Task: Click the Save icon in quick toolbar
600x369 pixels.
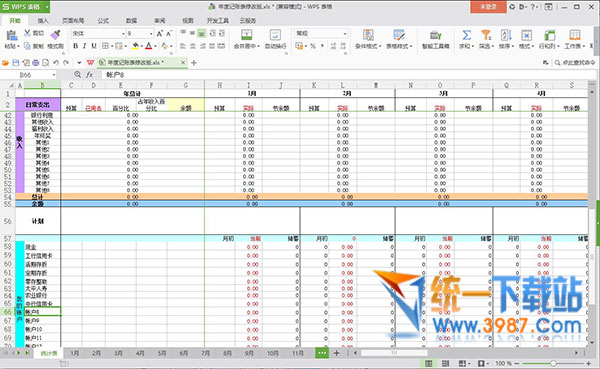Action: click(16, 62)
